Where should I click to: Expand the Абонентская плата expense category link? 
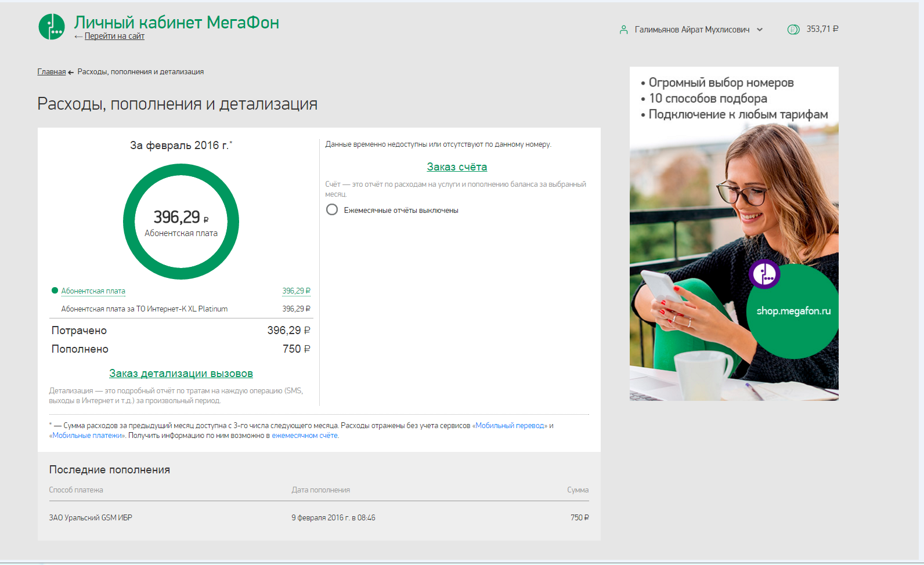93,291
